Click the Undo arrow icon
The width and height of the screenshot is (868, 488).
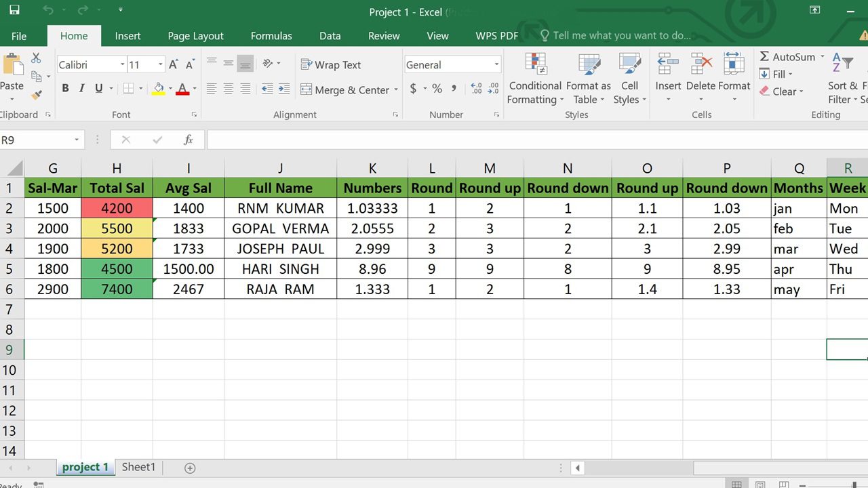(x=47, y=10)
